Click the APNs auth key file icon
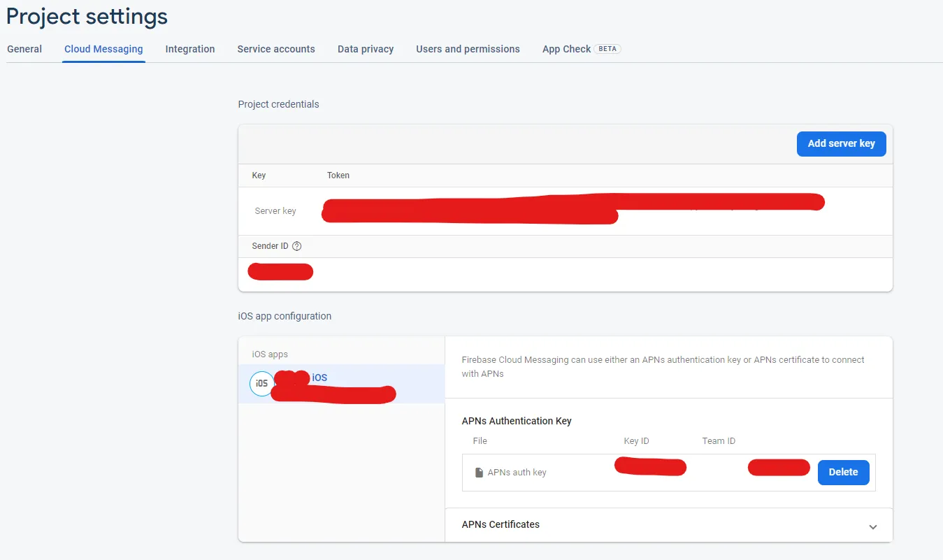The width and height of the screenshot is (943, 560). [x=479, y=473]
